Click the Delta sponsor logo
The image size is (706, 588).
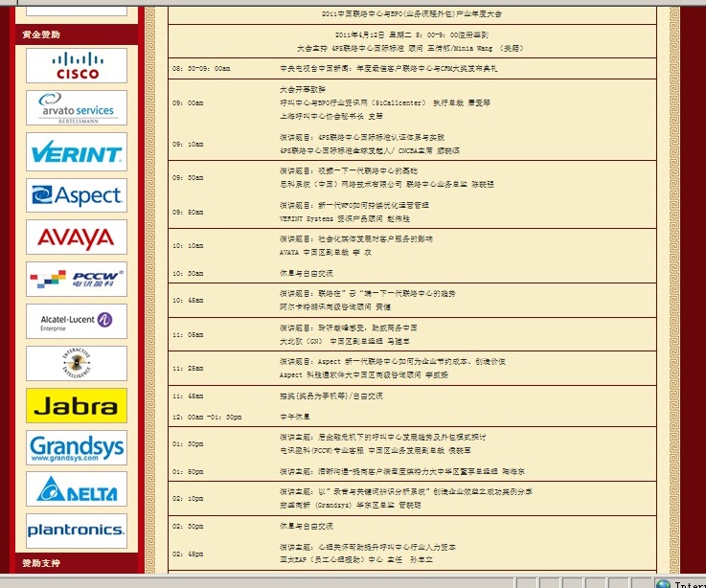coord(77,489)
